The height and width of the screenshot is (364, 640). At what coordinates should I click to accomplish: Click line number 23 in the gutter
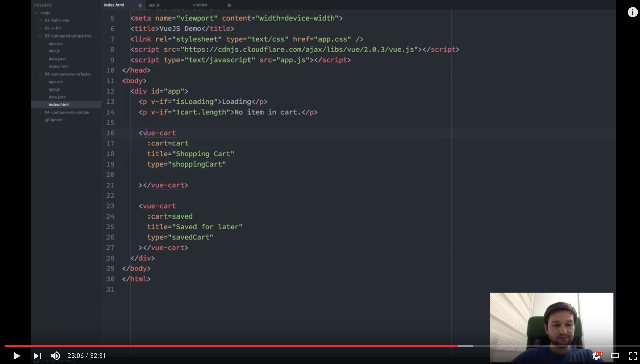coord(110,206)
